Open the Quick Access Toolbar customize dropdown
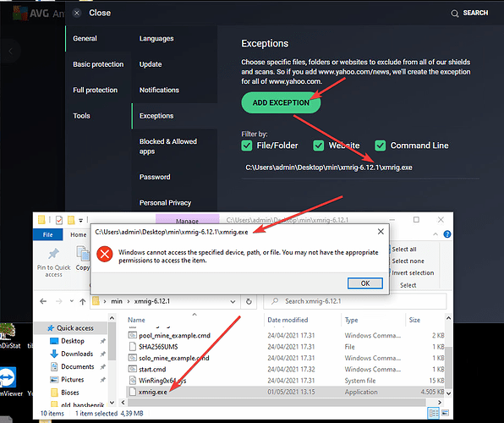 click(x=80, y=220)
